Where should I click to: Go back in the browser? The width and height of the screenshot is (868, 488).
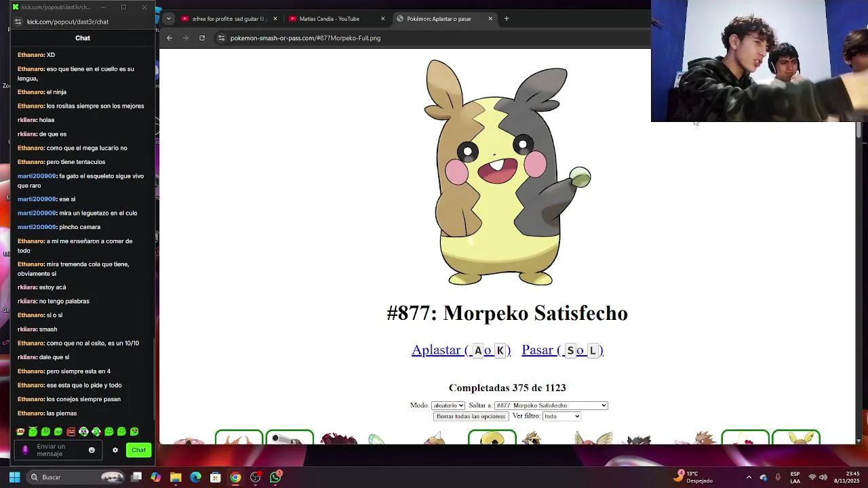coord(170,38)
